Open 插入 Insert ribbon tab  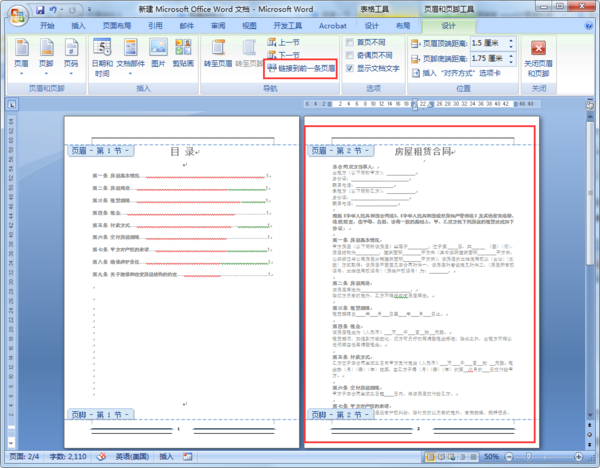click(x=78, y=26)
